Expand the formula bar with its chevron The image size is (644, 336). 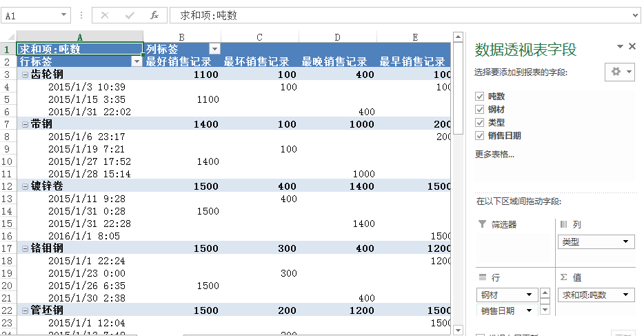(x=636, y=16)
